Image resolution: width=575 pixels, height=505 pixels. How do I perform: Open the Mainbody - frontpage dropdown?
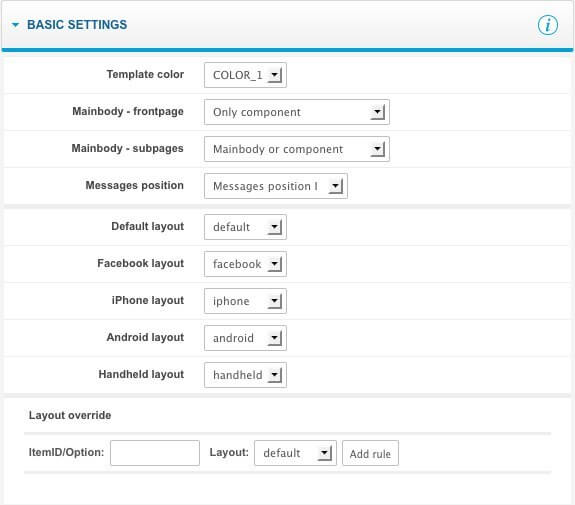[297, 112]
